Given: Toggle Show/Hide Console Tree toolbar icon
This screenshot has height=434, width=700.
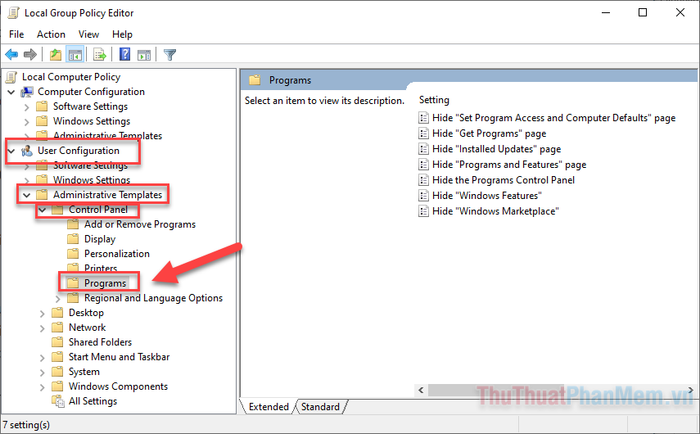Looking at the screenshot, I should tap(75, 55).
